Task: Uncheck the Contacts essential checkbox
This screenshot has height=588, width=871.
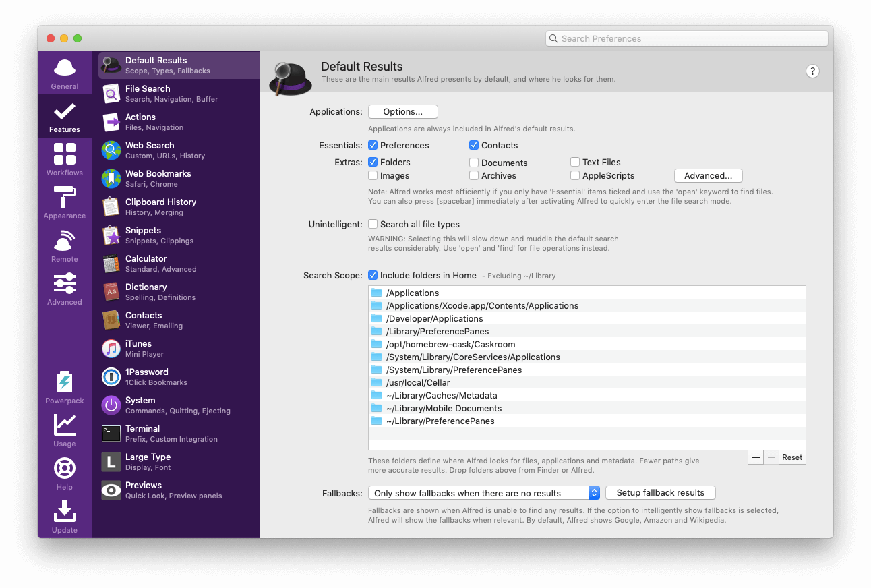Action: (474, 145)
